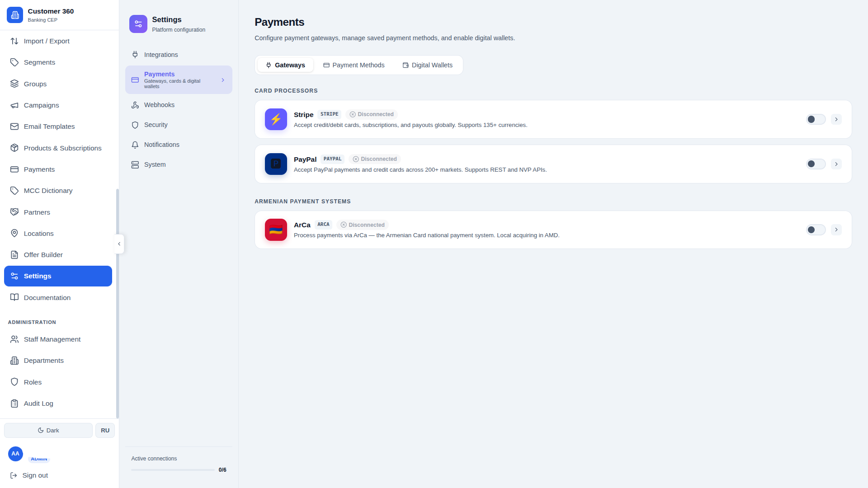Click the main sidebar scrollbar
The width and height of the screenshot is (868, 488).
118,304
